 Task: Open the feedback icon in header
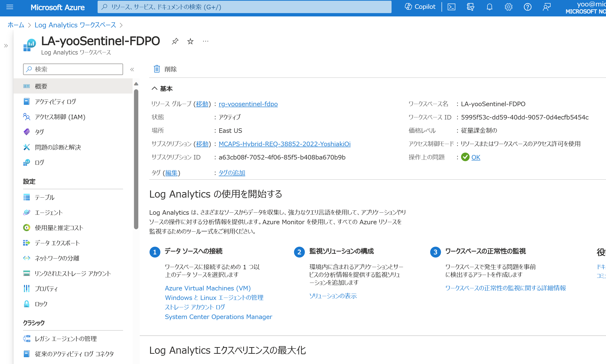547,7
